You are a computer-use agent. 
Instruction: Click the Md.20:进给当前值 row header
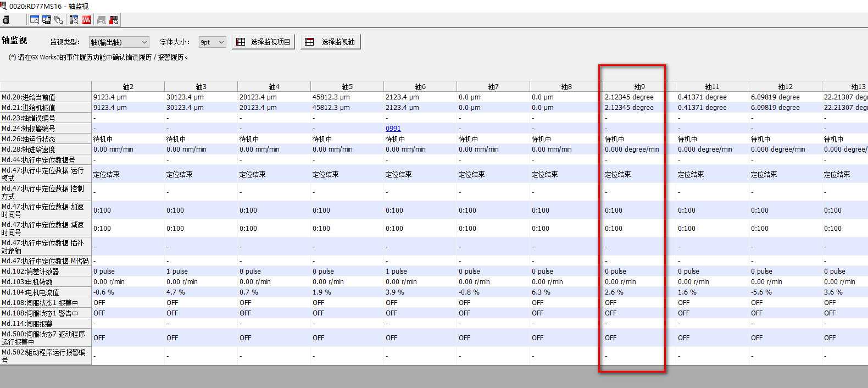(x=46, y=97)
